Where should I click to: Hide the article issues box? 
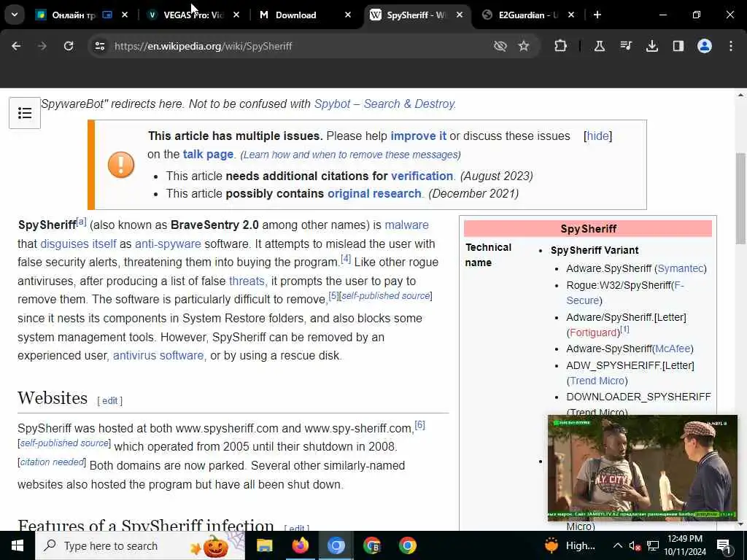(x=598, y=136)
